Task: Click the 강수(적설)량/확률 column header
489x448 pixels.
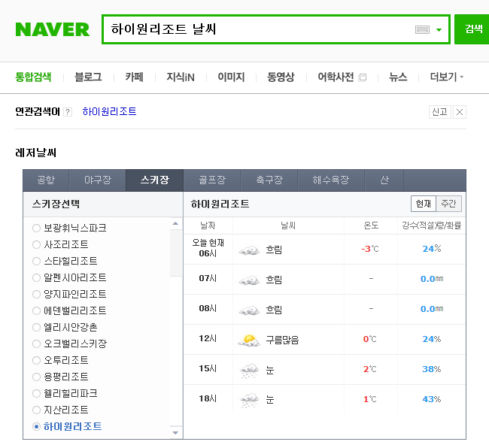Action: [432, 226]
